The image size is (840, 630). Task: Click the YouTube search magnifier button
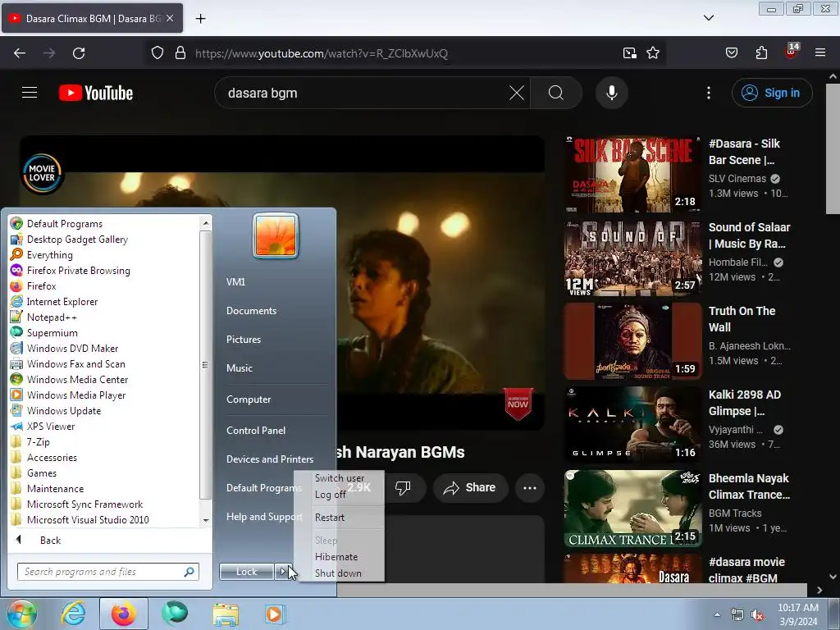pos(556,93)
